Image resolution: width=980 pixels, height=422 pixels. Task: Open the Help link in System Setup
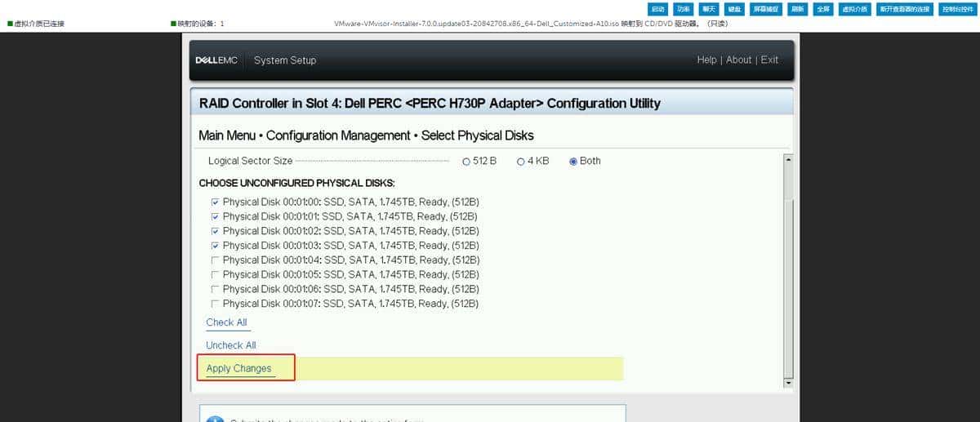coord(707,60)
